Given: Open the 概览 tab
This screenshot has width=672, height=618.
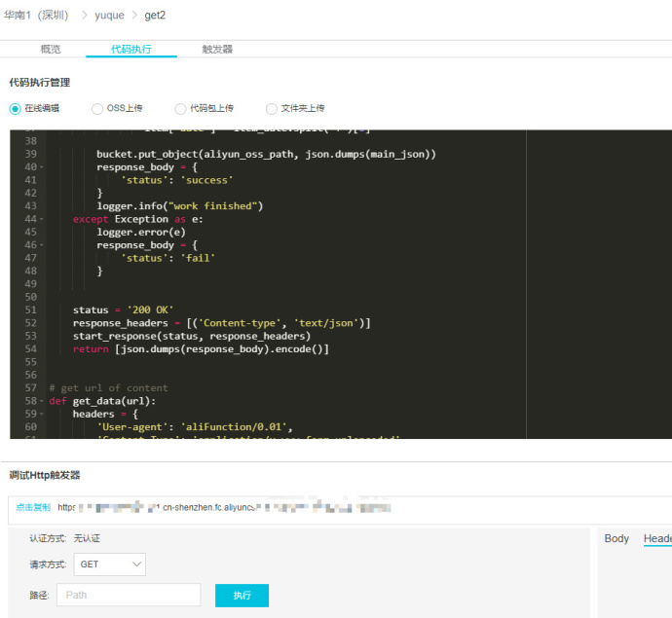Looking at the screenshot, I should coord(51,50).
